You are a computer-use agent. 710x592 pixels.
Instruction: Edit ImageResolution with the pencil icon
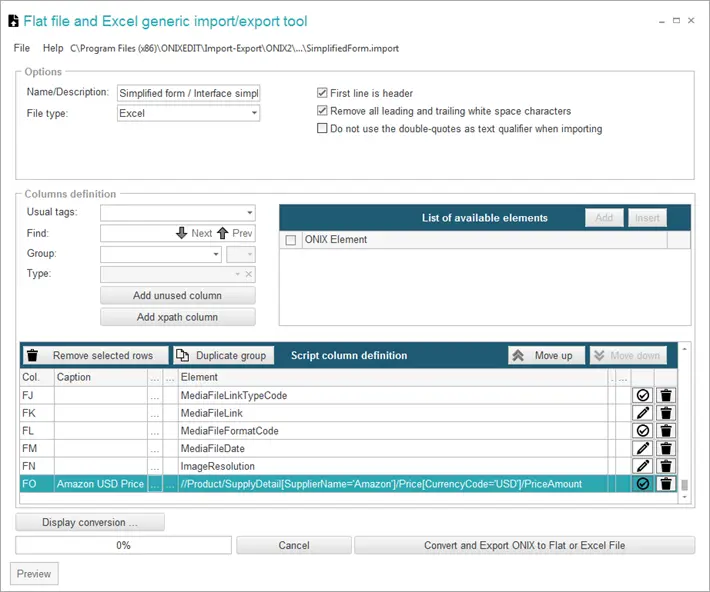pos(643,466)
